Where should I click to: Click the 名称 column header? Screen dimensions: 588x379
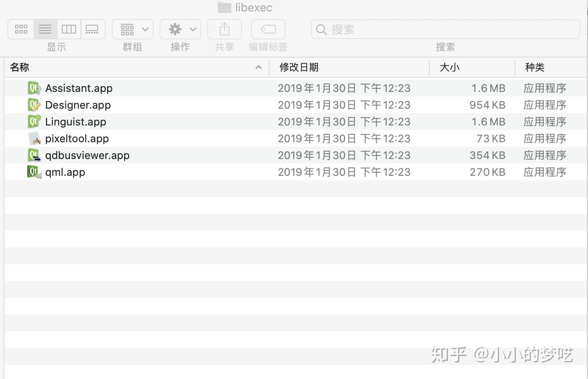pyautogui.click(x=19, y=68)
